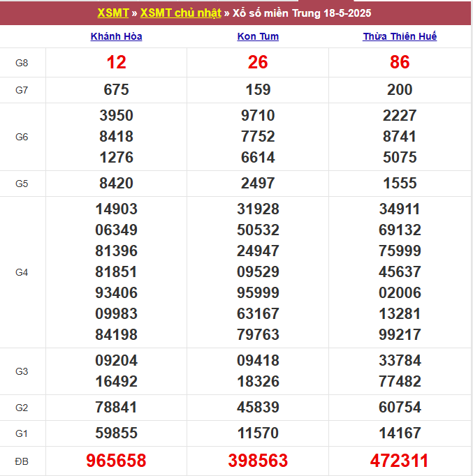Image resolution: width=473 pixels, height=476 pixels.
Task: Select Kon Tum G8 number 26
Action: pyautogui.click(x=258, y=62)
